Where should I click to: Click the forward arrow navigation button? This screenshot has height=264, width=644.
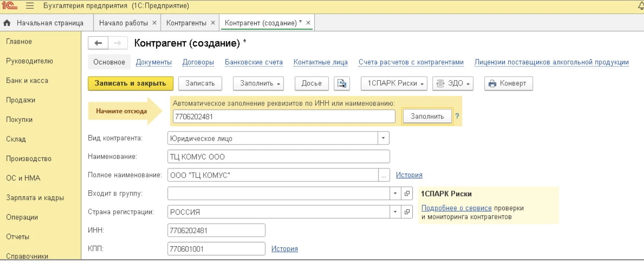118,43
